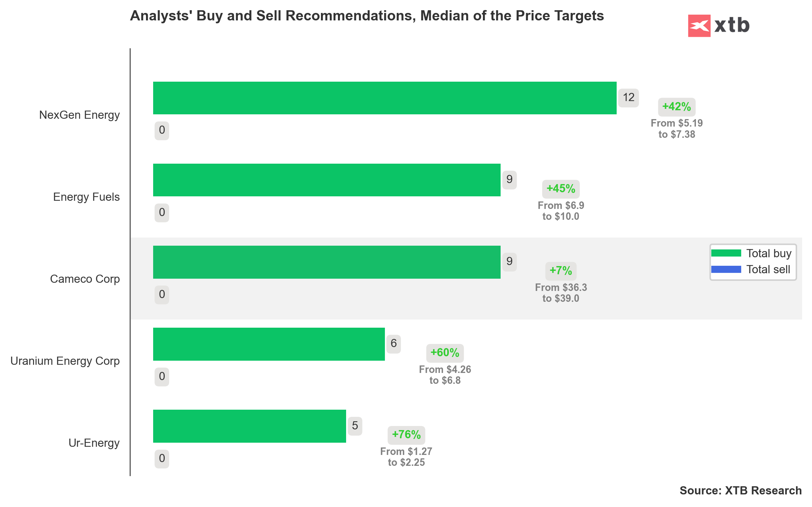Select the NexGen Energy buy bar
The width and height of the screenshot is (812, 507).
click(385, 98)
